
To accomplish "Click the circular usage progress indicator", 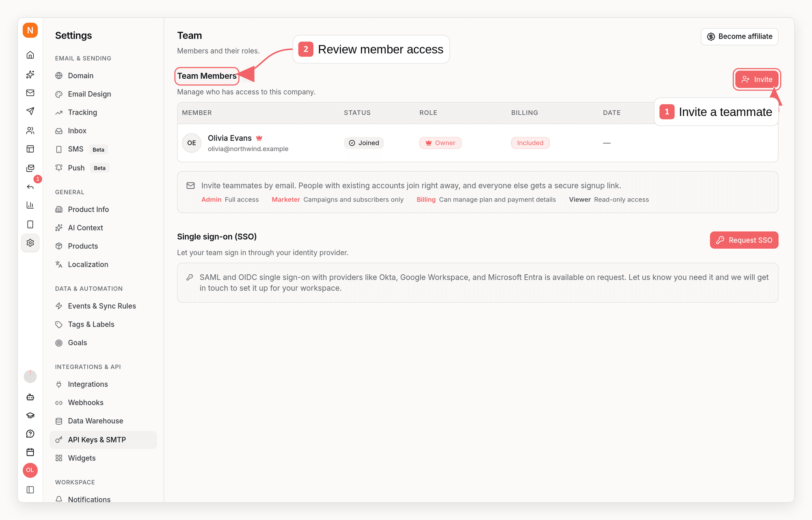I will (x=30, y=376).
